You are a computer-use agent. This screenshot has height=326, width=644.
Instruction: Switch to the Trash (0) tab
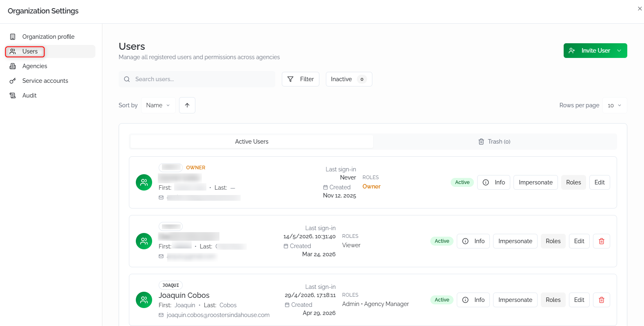click(494, 142)
